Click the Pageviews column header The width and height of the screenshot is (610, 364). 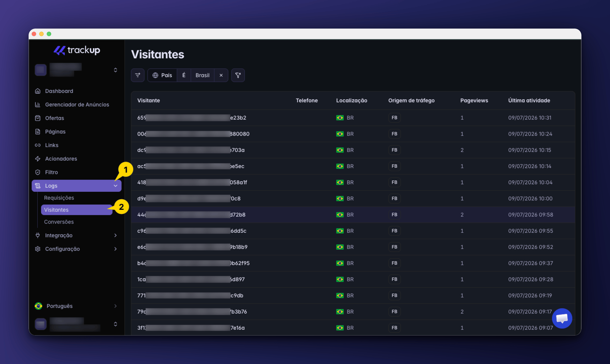click(474, 100)
